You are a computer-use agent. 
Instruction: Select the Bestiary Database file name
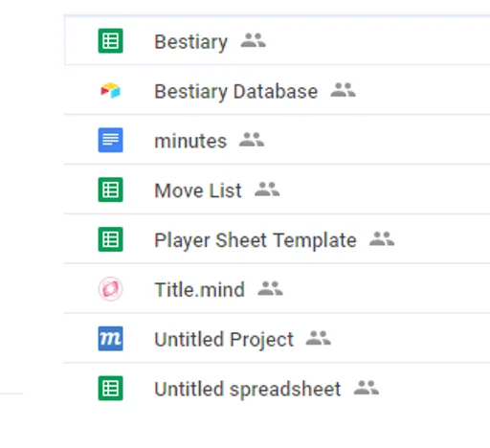[236, 92]
